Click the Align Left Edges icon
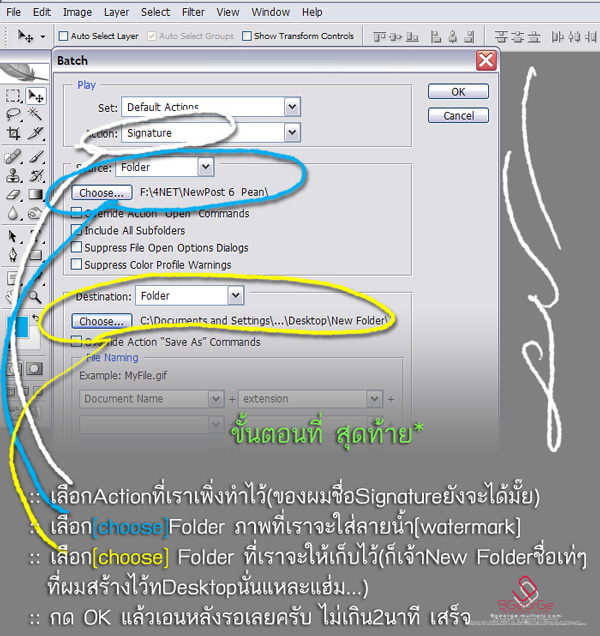 (436, 37)
